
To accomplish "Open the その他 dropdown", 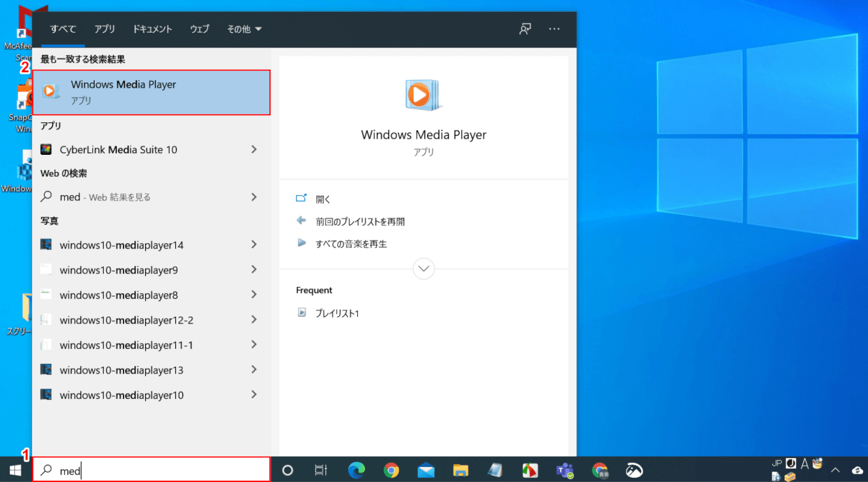I will pos(244,29).
